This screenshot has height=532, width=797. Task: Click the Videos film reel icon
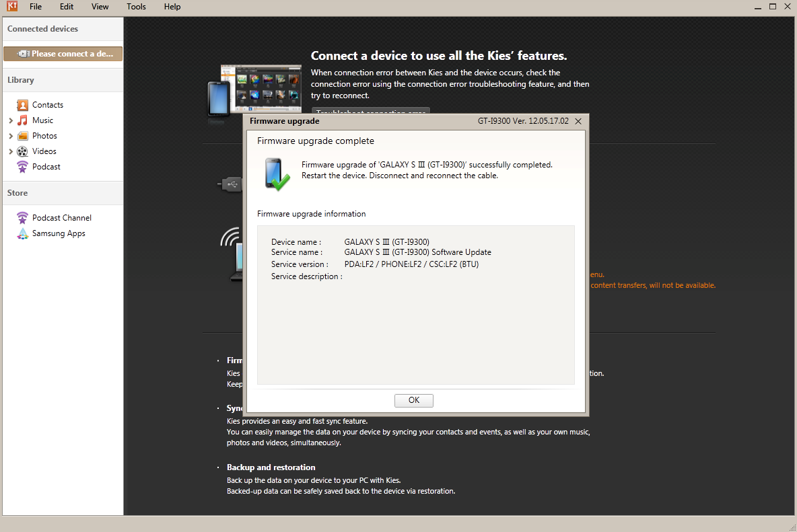(23, 151)
